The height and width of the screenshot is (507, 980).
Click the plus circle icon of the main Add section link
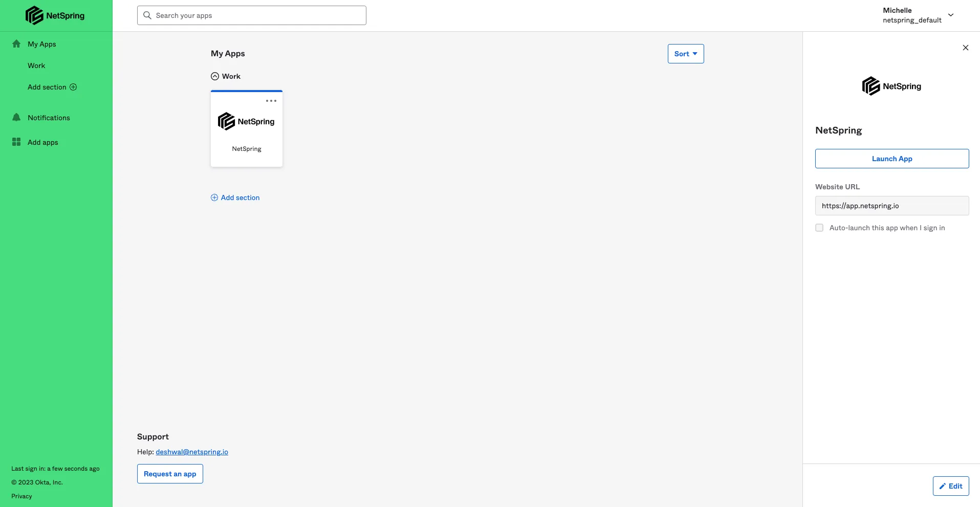(x=214, y=197)
